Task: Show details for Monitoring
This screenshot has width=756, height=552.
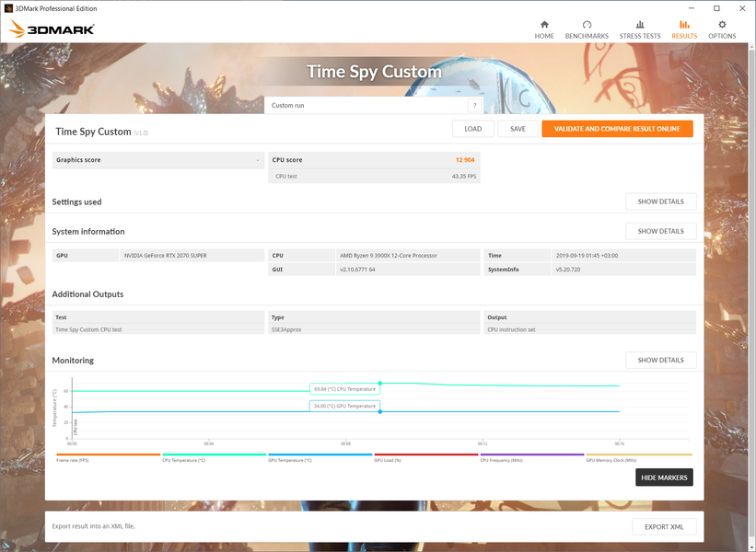Action: click(x=660, y=360)
